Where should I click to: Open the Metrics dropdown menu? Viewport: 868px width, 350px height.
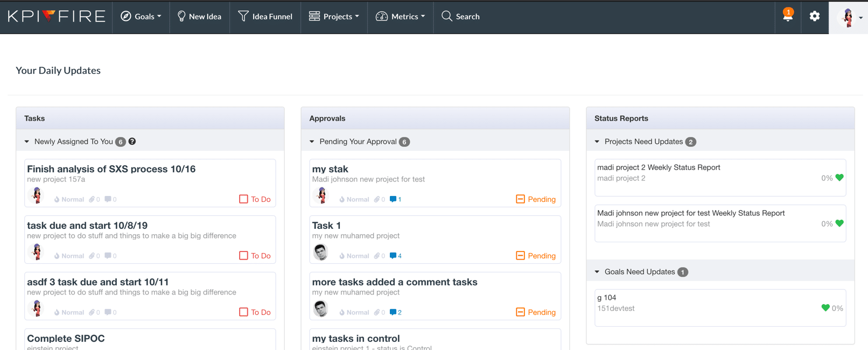coord(400,17)
